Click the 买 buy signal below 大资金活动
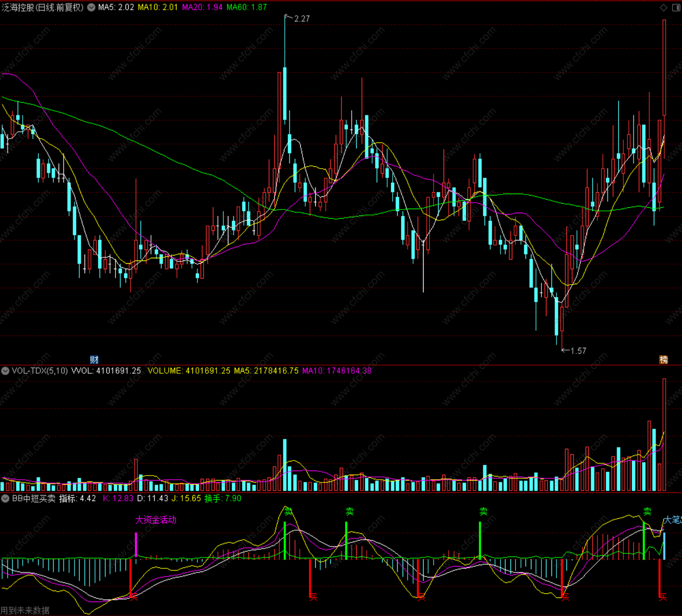The image size is (682, 616). click(134, 596)
